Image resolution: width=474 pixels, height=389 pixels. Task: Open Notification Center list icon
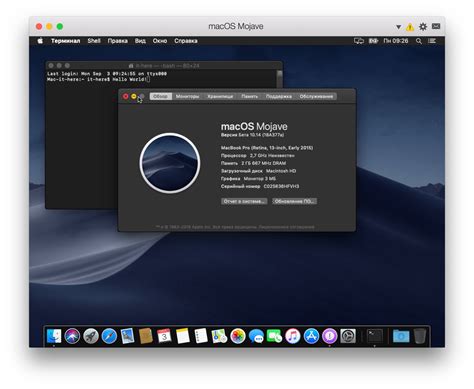(x=432, y=41)
